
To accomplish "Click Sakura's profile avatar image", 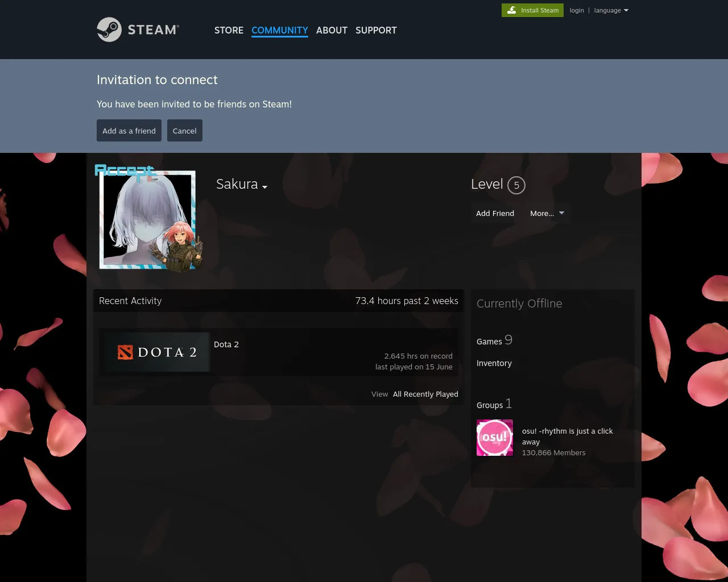I will pyautogui.click(x=148, y=219).
